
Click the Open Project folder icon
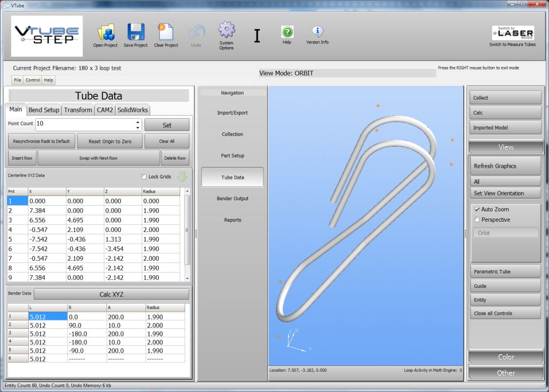point(105,32)
